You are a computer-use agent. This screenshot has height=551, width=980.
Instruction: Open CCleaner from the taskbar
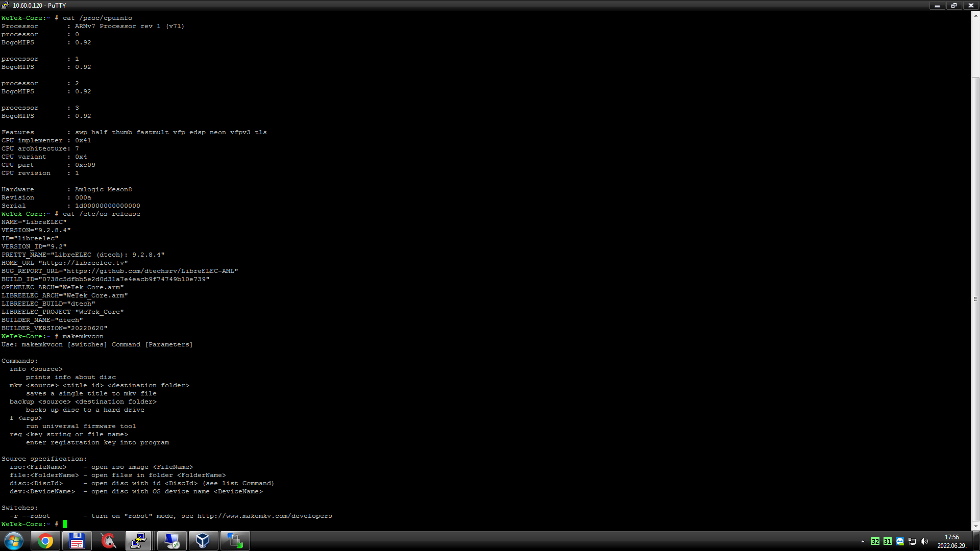coord(108,540)
